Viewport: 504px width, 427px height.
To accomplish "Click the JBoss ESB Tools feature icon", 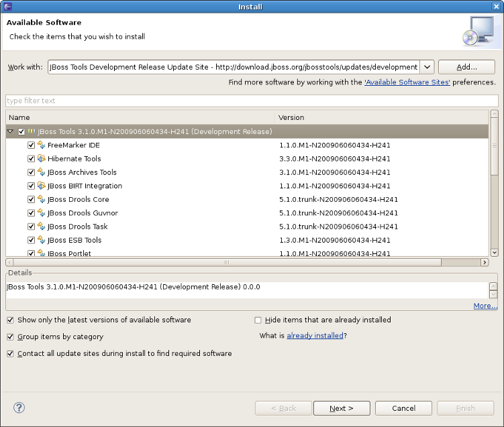I will point(41,240).
